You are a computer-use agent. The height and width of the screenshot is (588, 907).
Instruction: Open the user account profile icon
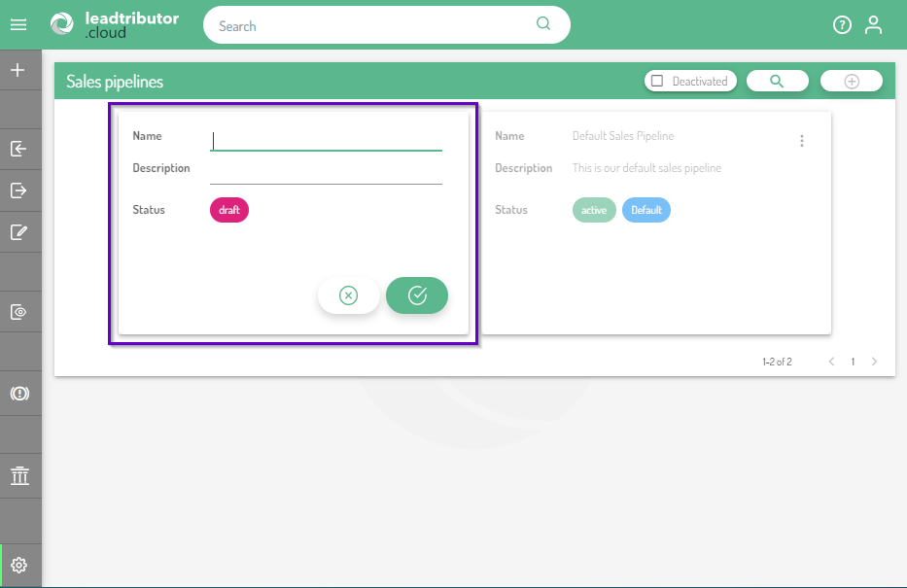pyautogui.click(x=873, y=25)
